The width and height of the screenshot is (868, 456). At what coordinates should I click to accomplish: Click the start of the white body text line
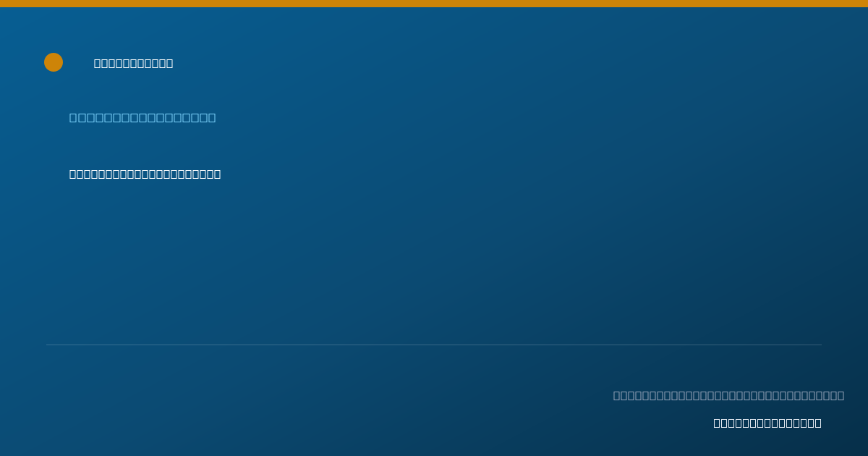click(x=73, y=174)
